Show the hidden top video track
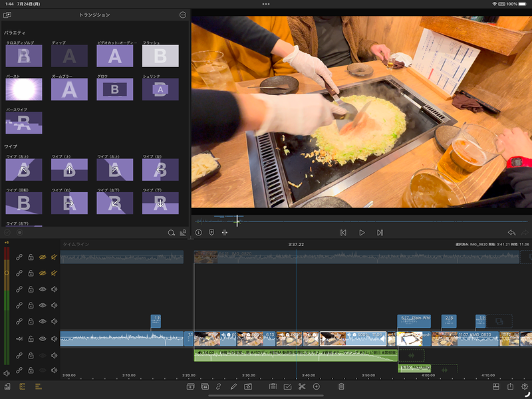 pyautogui.click(x=43, y=257)
